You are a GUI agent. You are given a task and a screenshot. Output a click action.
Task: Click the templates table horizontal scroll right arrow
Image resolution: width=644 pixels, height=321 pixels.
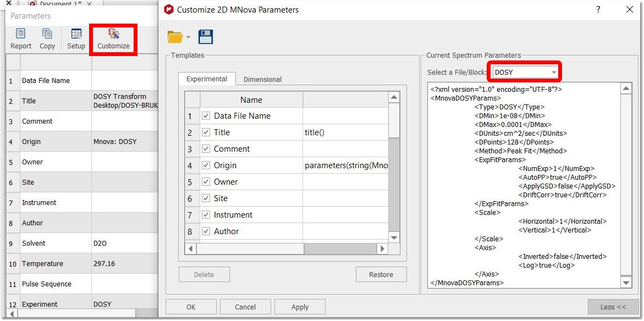pos(382,248)
